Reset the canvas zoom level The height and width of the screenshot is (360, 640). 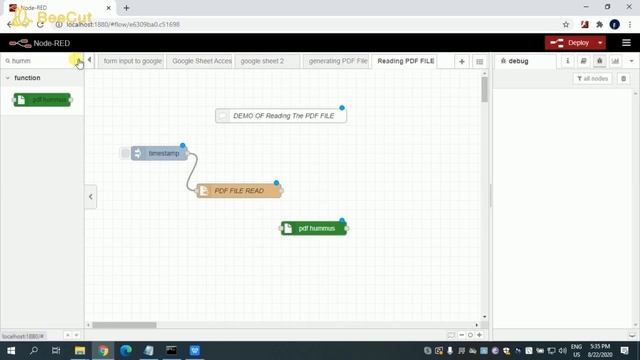(x=470, y=335)
